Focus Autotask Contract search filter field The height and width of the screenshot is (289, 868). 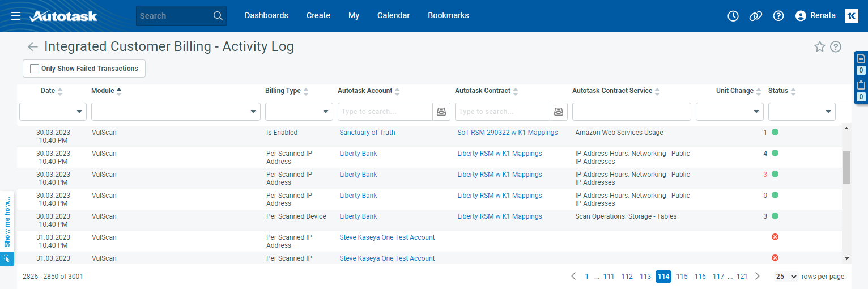[x=503, y=112]
